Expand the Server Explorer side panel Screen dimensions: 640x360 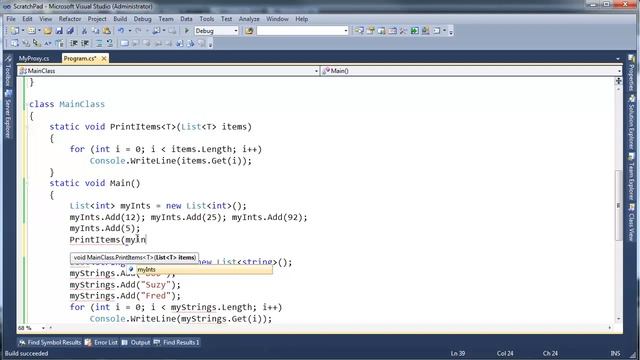click(8, 113)
